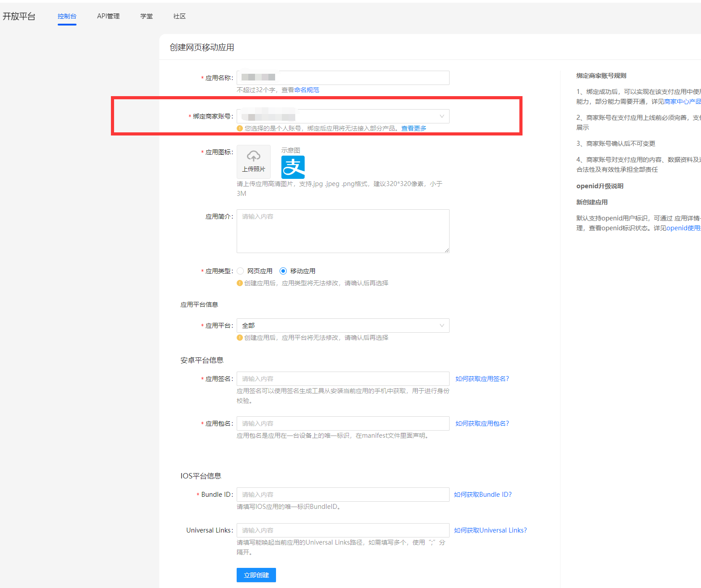Screen dimensions: 701x588
Task: Click the 应用简介 field label
Action: tap(219, 216)
